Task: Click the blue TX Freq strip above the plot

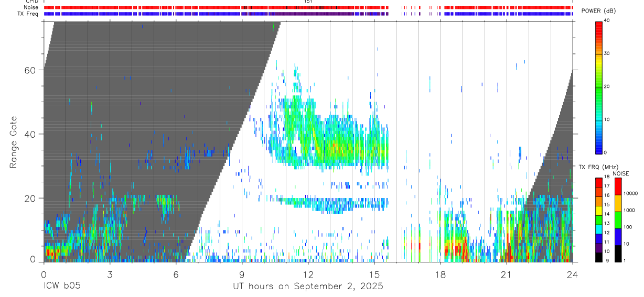Action: pyautogui.click(x=308, y=14)
